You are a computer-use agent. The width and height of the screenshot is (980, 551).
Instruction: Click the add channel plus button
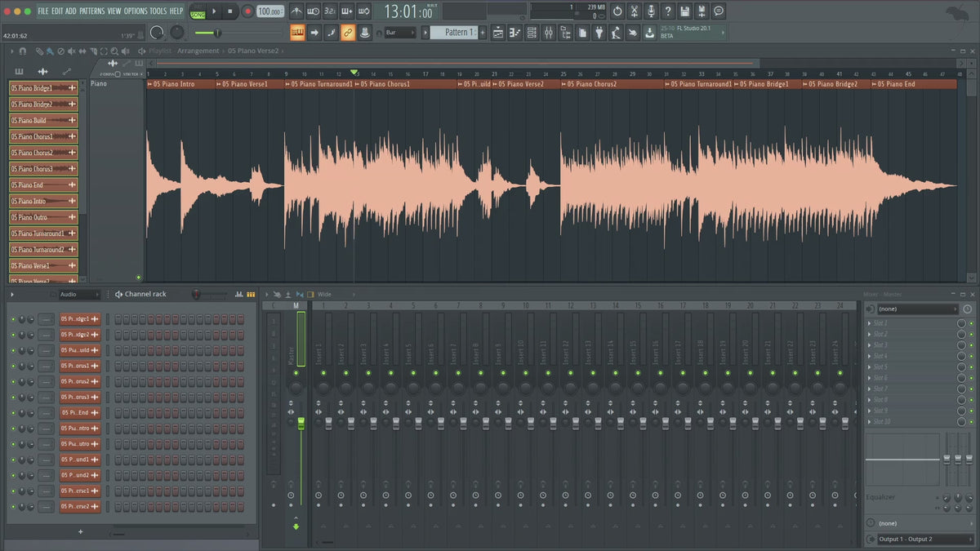coord(80,531)
